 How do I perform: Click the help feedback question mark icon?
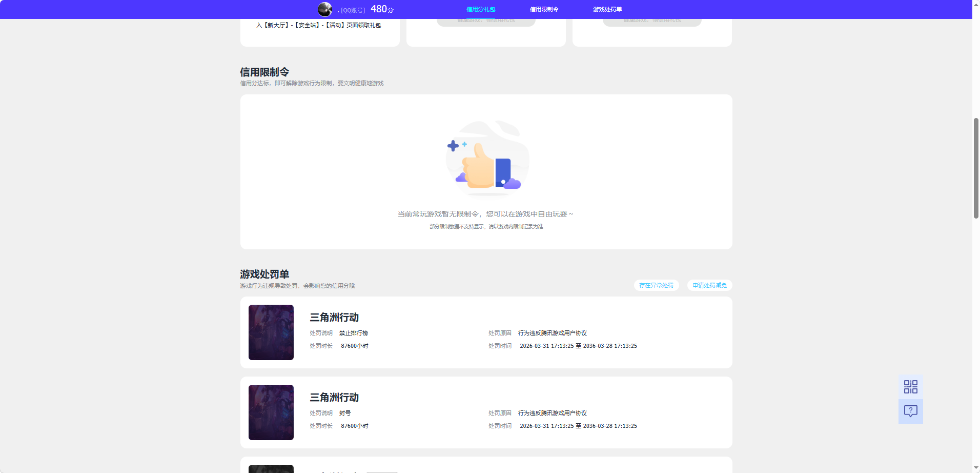910,411
